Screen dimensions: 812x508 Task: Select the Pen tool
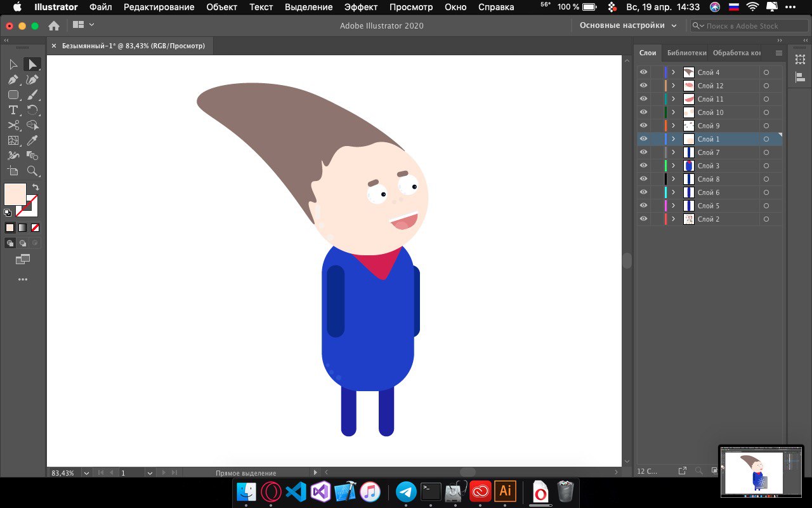[13, 79]
